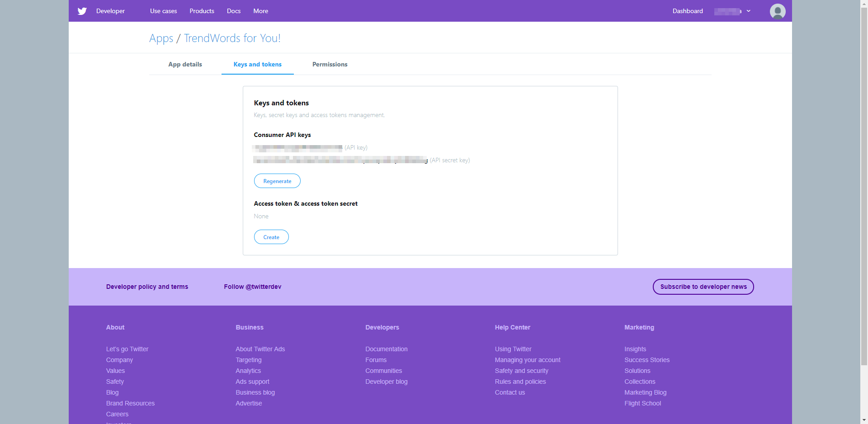Open the Dashboard
The width and height of the screenshot is (868, 424).
coord(687,11)
